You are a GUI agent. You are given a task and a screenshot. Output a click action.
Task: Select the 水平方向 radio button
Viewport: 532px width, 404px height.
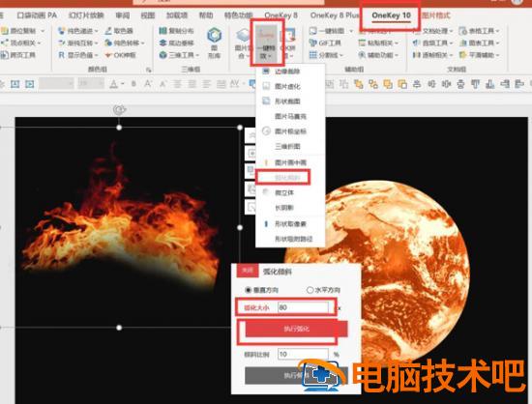coord(310,290)
